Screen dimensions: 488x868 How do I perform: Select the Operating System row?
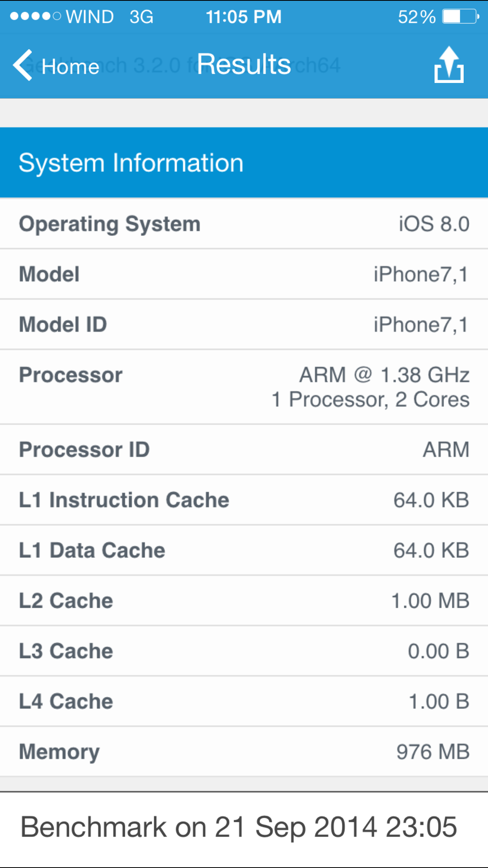point(244,224)
